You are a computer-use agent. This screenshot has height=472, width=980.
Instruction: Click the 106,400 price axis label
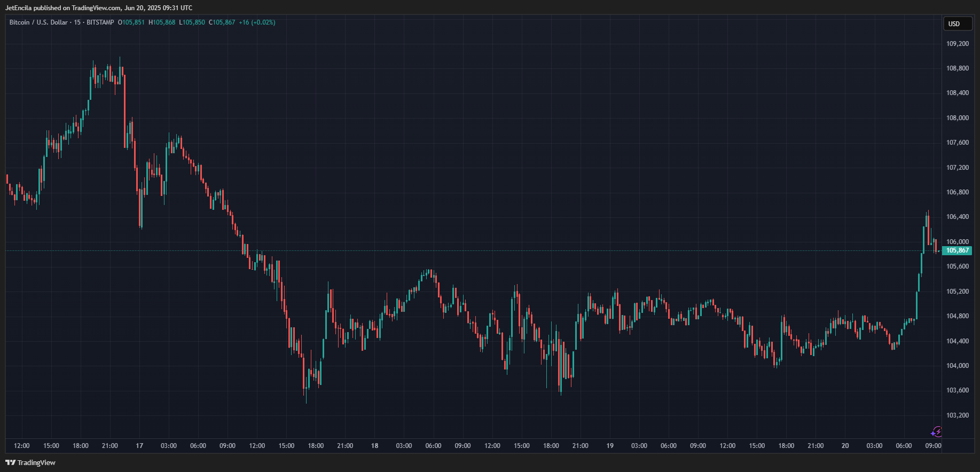[958, 217]
